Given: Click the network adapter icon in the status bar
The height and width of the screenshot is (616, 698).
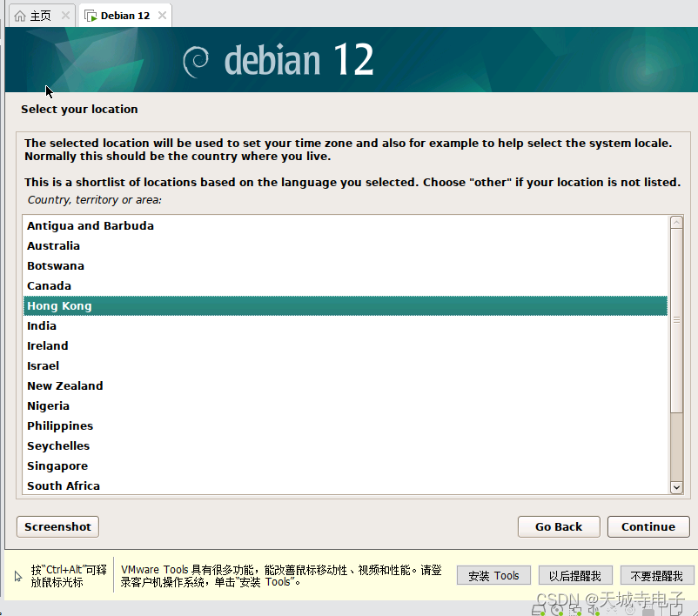Looking at the screenshot, I should pos(574,608).
